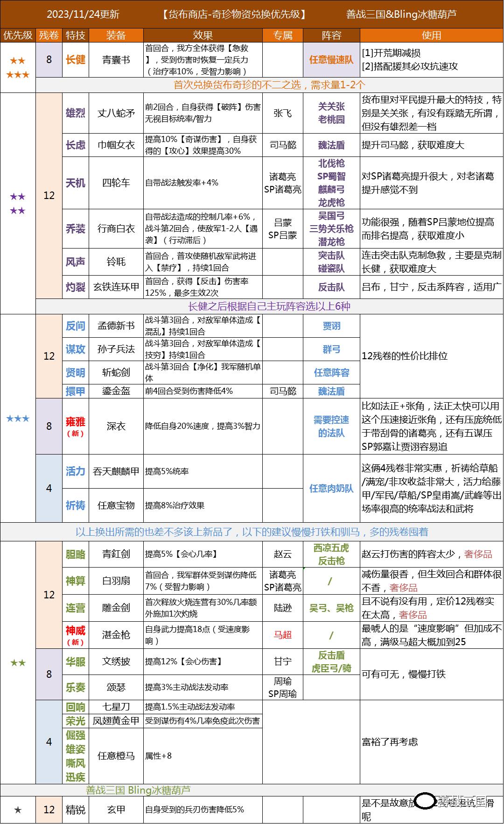This screenshot has width=504, height=824.
Task: Select the '青釭剑' equipment cell
Action: tap(116, 554)
